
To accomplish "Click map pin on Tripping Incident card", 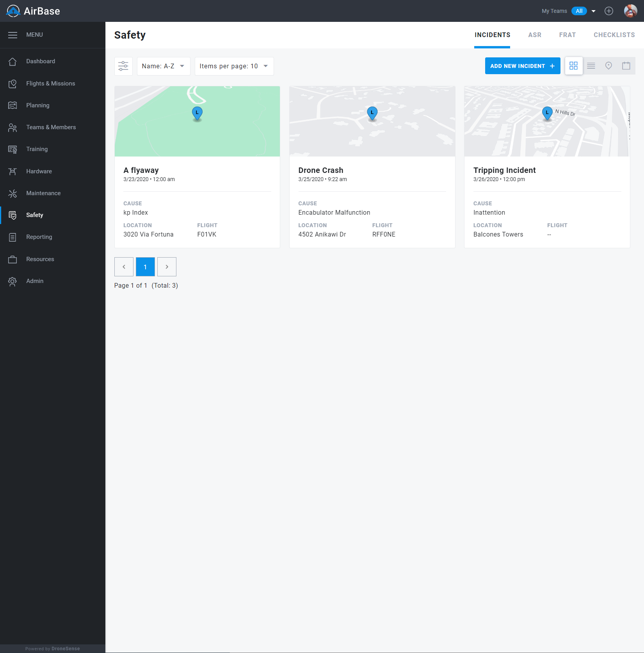I will pyautogui.click(x=547, y=114).
